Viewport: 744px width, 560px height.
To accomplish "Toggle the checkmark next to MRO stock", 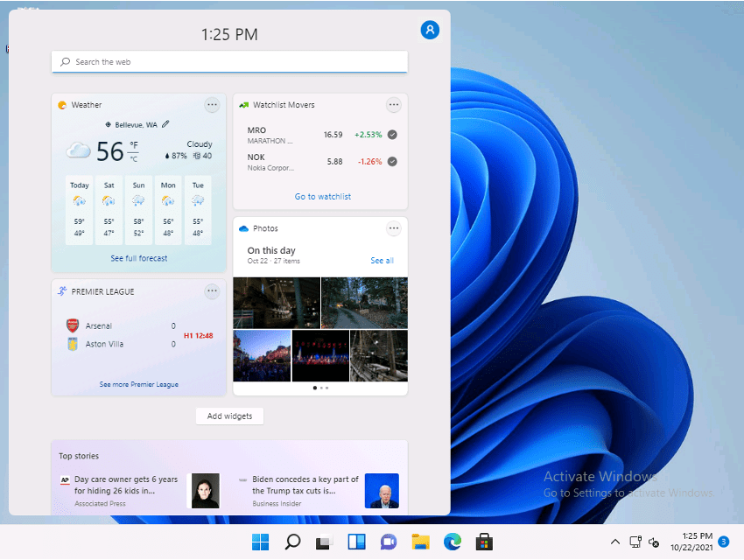I will [x=392, y=135].
